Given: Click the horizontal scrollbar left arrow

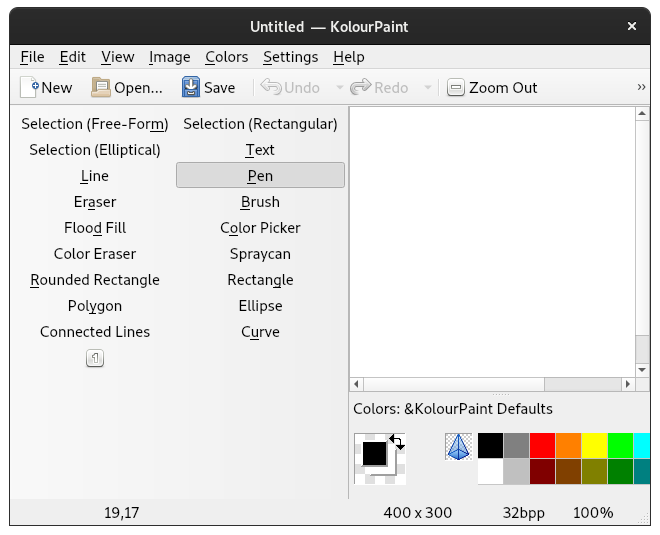Looking at the screenshot, I should (357, 384).
